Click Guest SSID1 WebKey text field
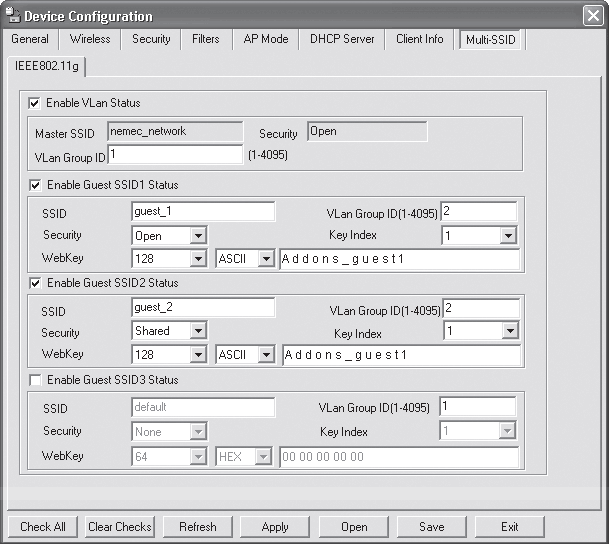This screenshot has height=544, width=609. 400,259
